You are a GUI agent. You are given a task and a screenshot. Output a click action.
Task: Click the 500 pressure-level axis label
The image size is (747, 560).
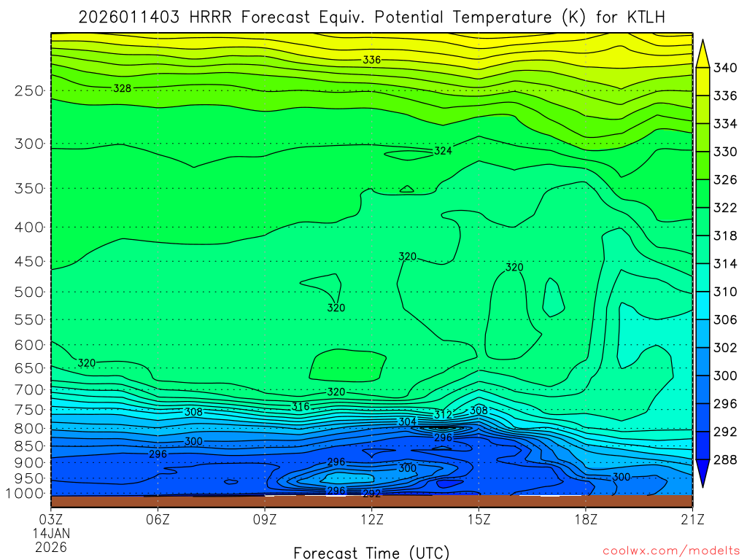tap(28, 292)
